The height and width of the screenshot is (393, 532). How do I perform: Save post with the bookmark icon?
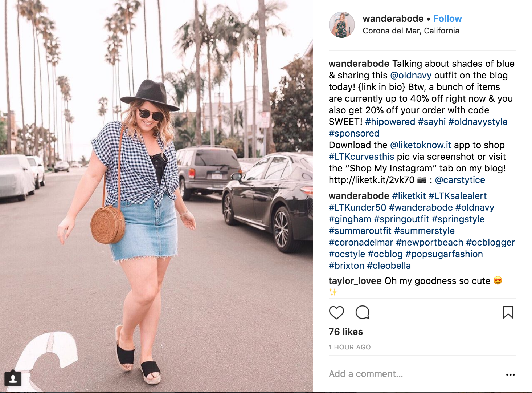[x=508, y=312]
